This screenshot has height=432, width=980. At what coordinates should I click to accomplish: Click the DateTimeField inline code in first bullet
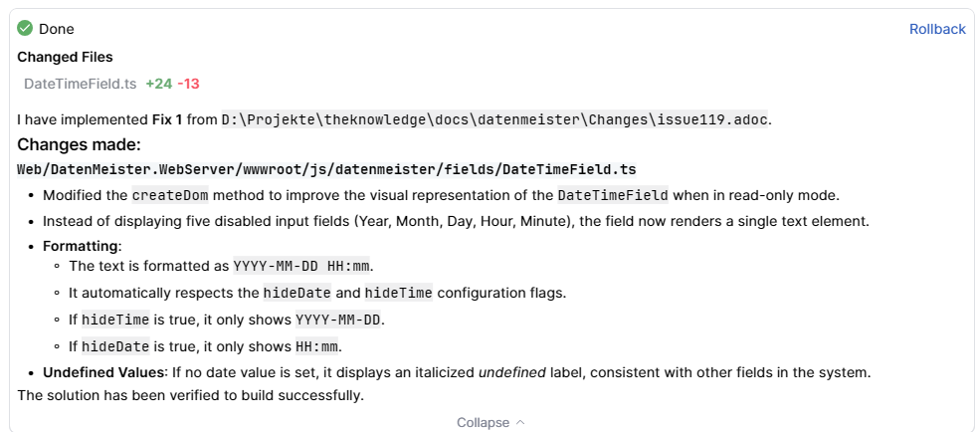click(x=612, y=194)
